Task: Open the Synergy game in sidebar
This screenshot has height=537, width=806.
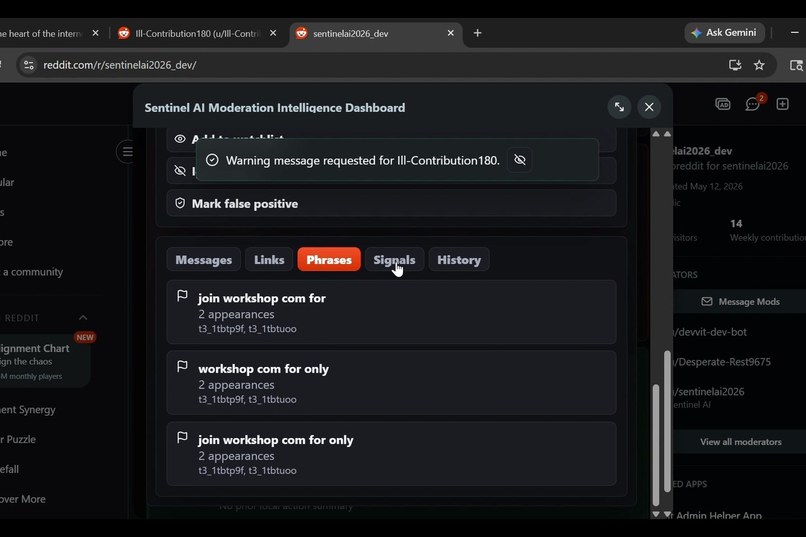Action: [x=28, y=410]
